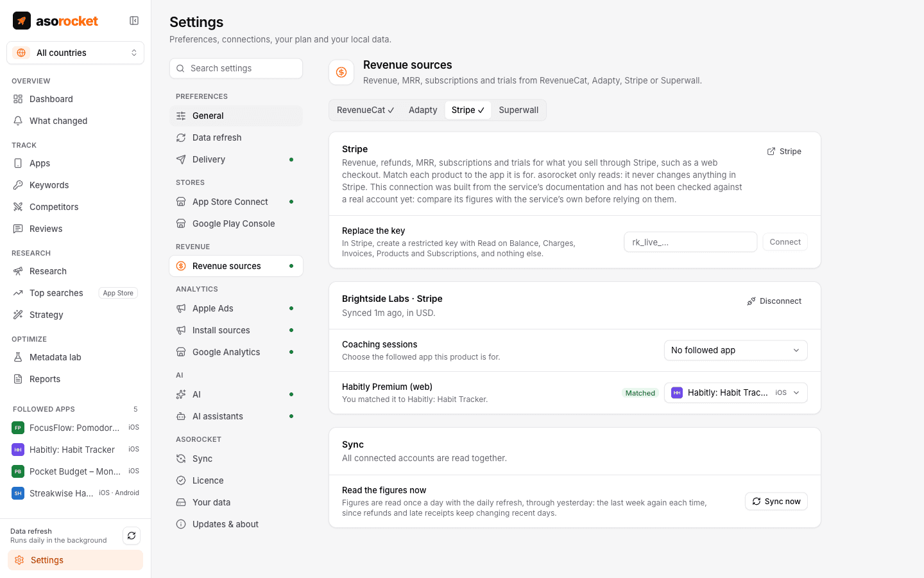Collapse the sidebar with the panel icon

pyautogui.click(x=134, y=21)
